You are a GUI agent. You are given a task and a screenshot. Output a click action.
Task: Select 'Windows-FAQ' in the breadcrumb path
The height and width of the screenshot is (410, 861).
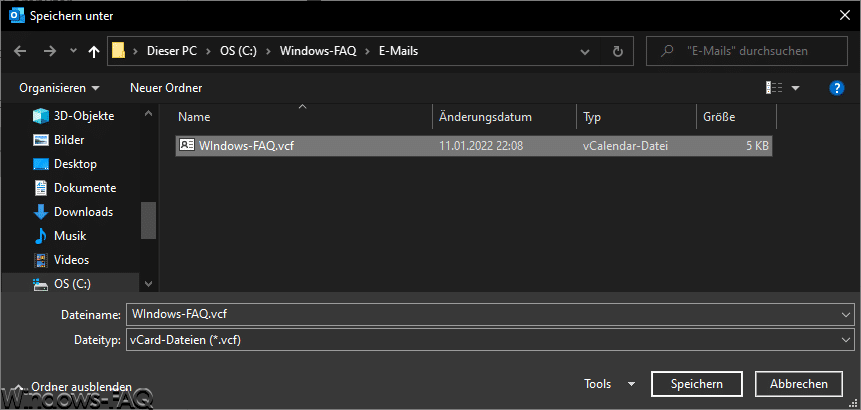(318, 51)
